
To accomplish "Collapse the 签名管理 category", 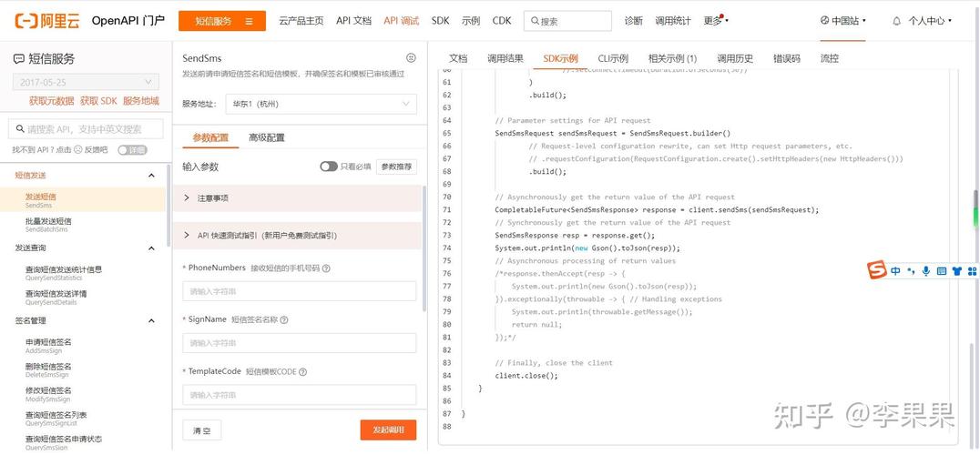I will coord(151,320).
